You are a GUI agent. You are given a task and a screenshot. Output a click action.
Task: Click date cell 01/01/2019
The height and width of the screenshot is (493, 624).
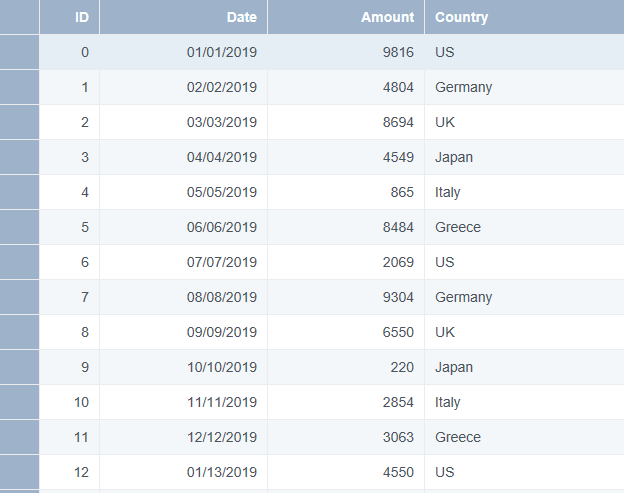coord(183,52)
